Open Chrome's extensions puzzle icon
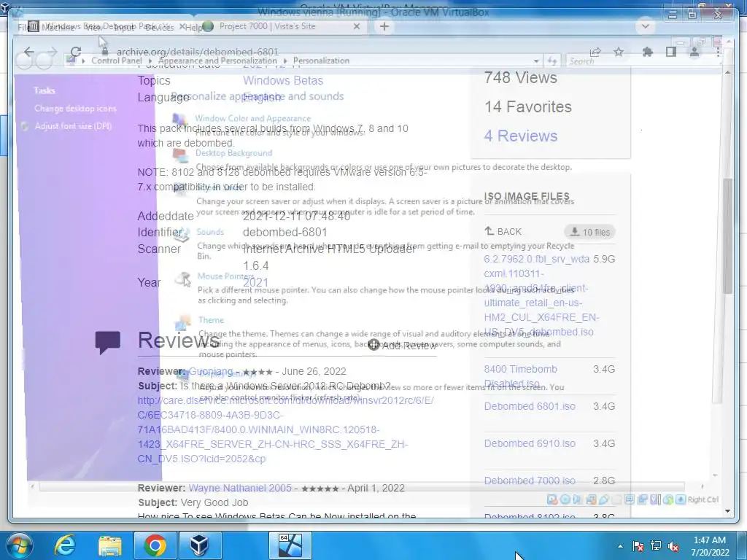747x560 pixels. click(x=648, y=52)
